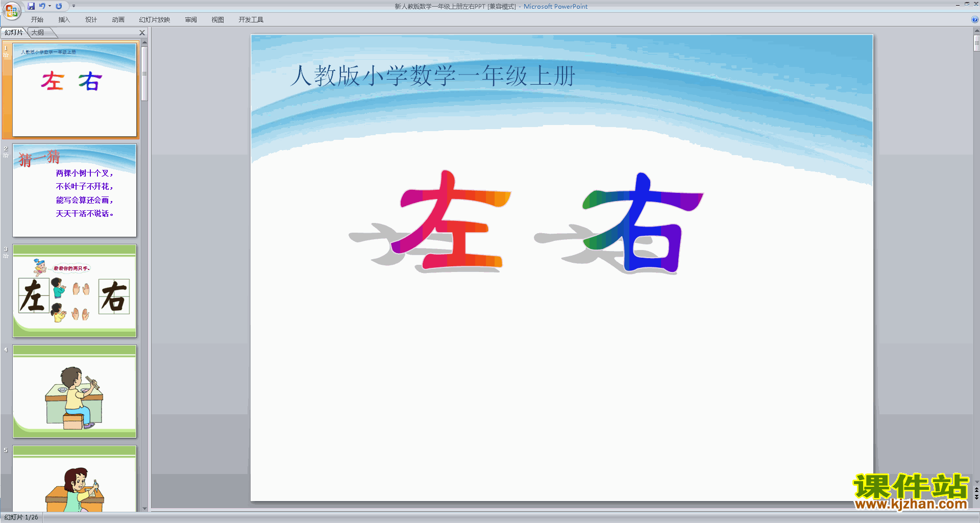Screen dimensions: 980x523
Task: Click status bar slide counter 幻灯片 1/26
Action: pyautogui.click(x=21, y=517)
